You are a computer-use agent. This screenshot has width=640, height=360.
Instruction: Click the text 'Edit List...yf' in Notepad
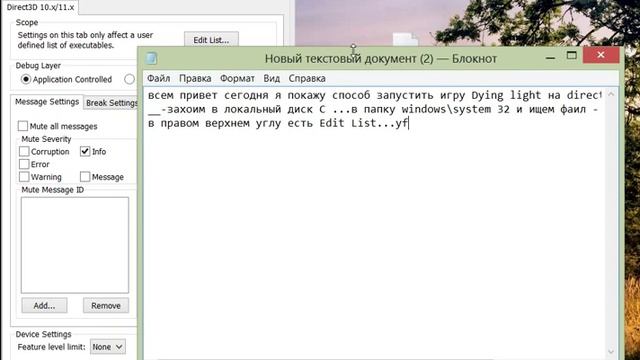click(x=363, y=123)
